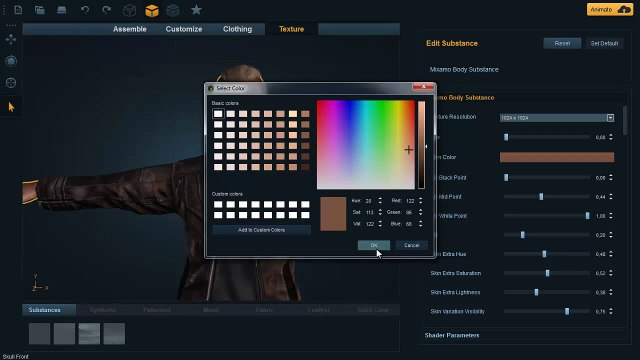Select the first white basic color swatch
Viewport: 640px width, 360px height.
(x=218, y=114)
